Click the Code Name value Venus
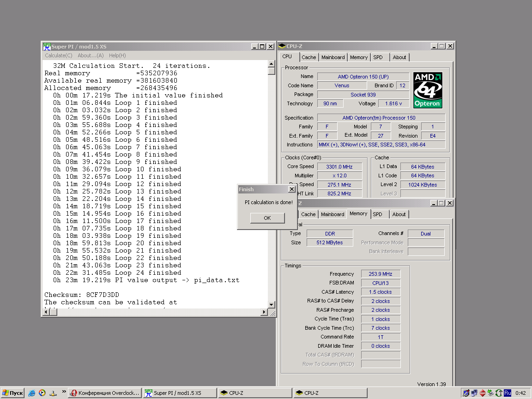This screenshot has width=532, height=399. pos(342,85)
